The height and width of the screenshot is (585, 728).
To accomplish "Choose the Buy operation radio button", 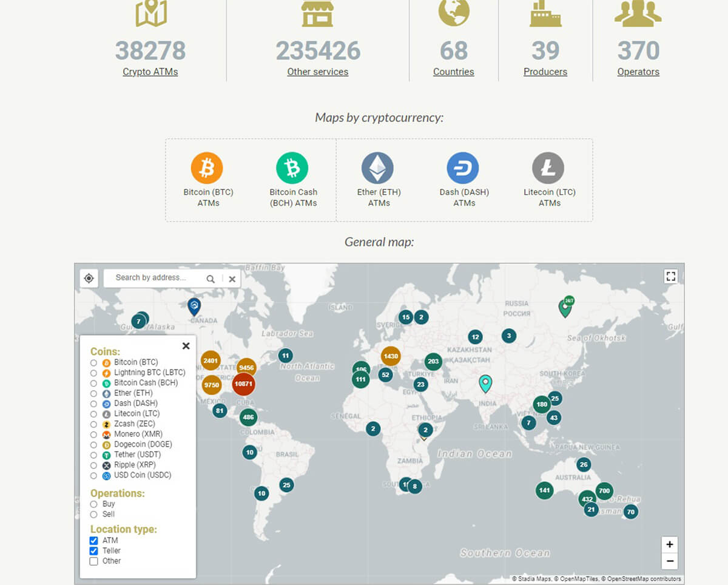I will [94, 504].
